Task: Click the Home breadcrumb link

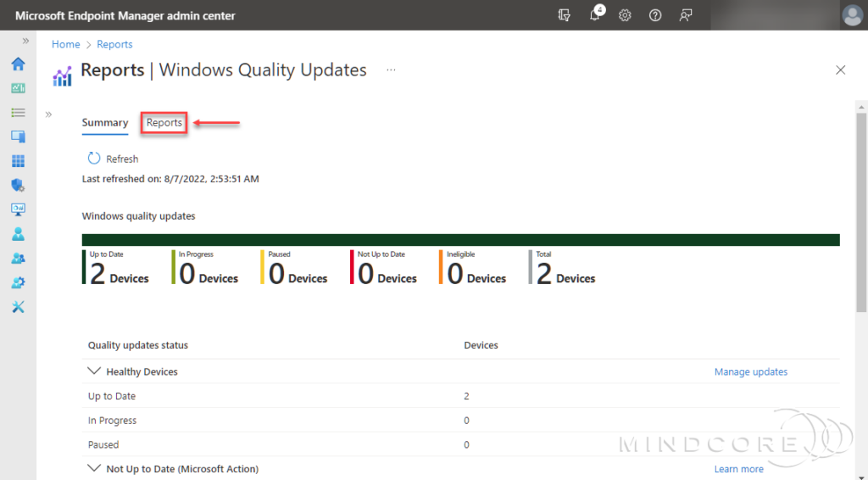Action: 65,44
